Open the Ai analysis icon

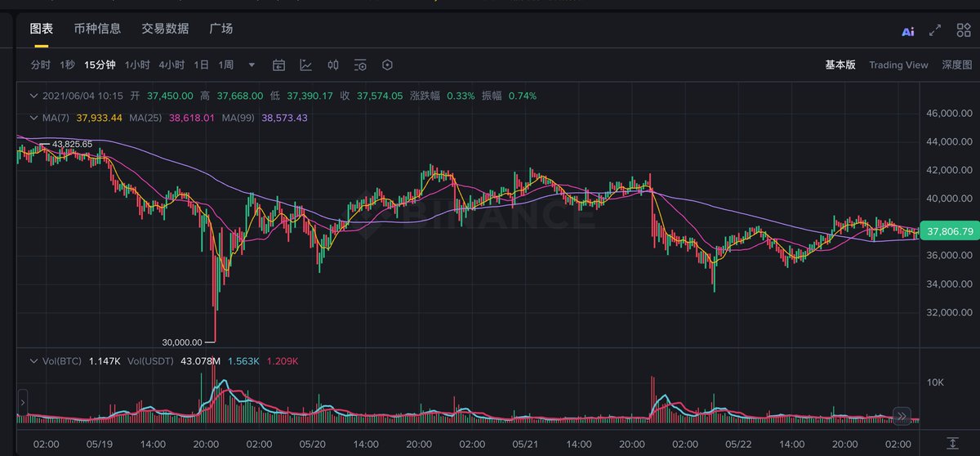pyautogui.click(x=907, y=31)
